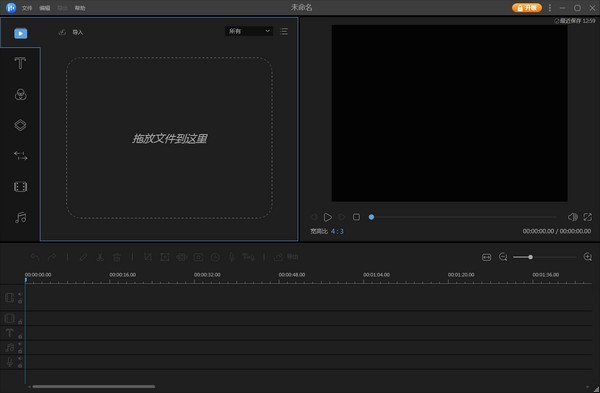Viewport: 600px width, 393px height.
Task: Open the aspect ratio 4:3 selector
Action: pos(337,231)
